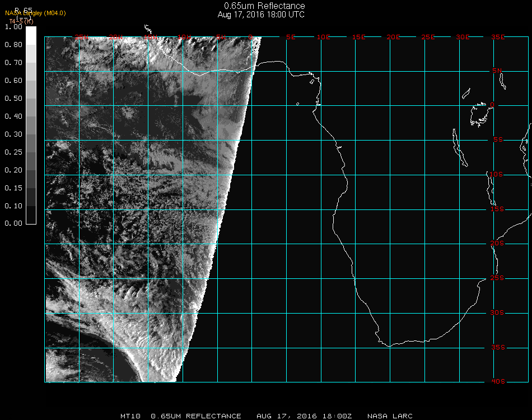The height and width of the screenshot is (420, 532).
Task: Click the 40S latitude label
Action: [x=498, y=382]
